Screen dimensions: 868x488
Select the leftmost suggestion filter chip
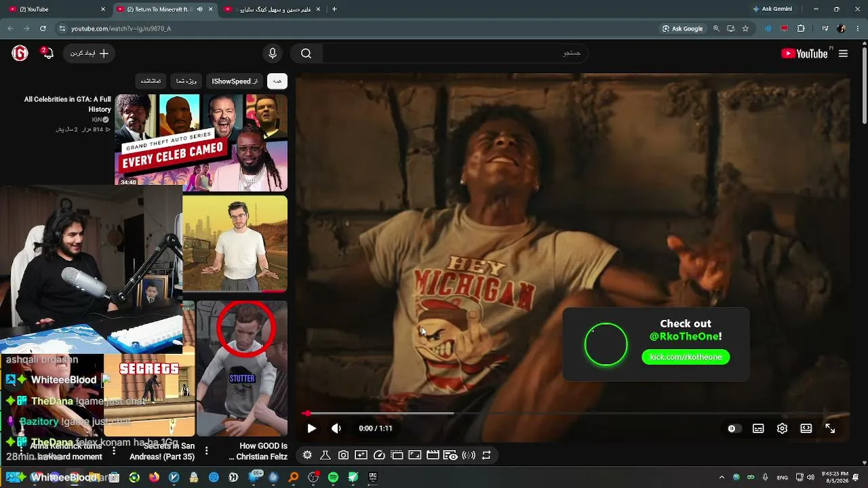pos(151,81)
